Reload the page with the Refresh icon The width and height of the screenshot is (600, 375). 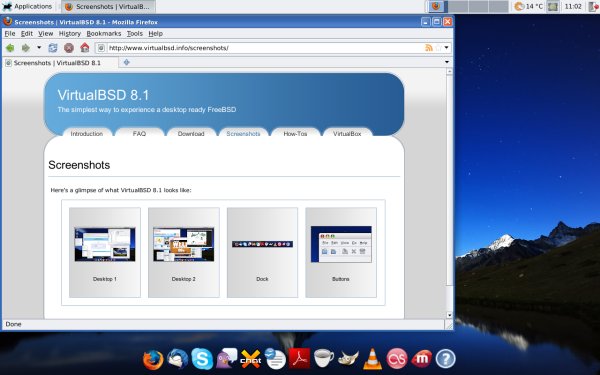(53, 48)
